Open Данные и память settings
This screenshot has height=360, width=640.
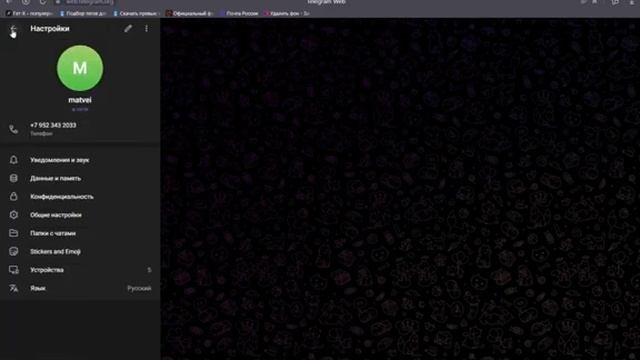(x=80, y=178)
